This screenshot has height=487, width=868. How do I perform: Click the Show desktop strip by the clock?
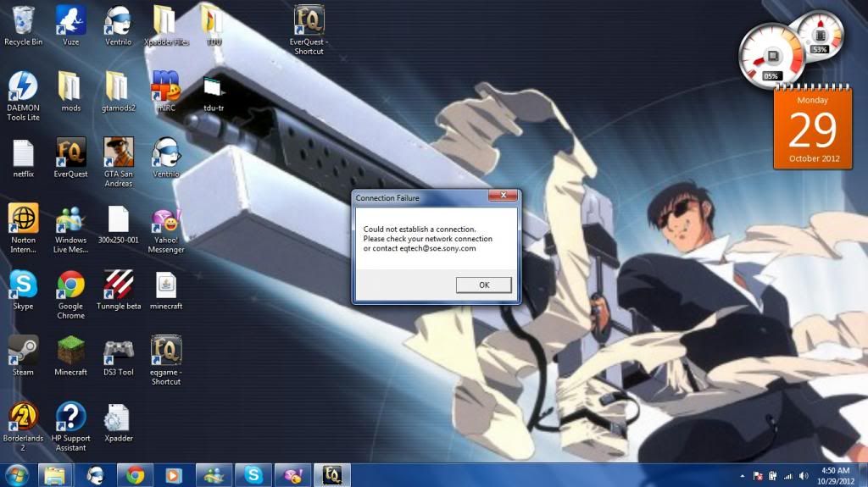pyautogui.click(x=864, y=476)
